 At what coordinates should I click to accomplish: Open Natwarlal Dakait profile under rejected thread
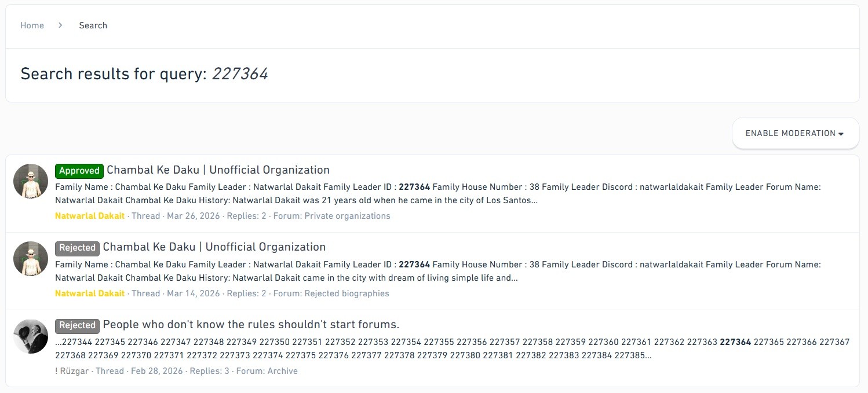90,293
